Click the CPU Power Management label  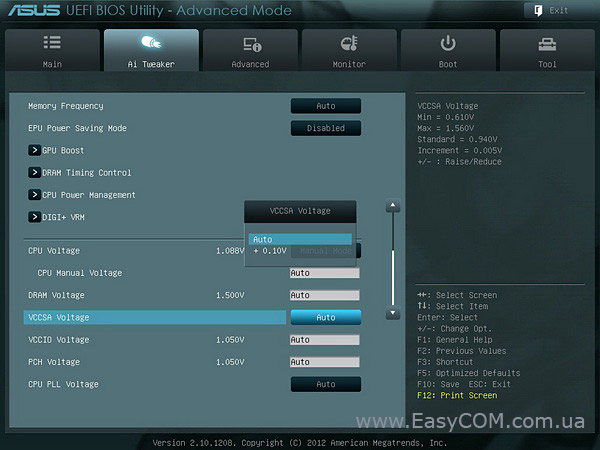coord(89,195)
